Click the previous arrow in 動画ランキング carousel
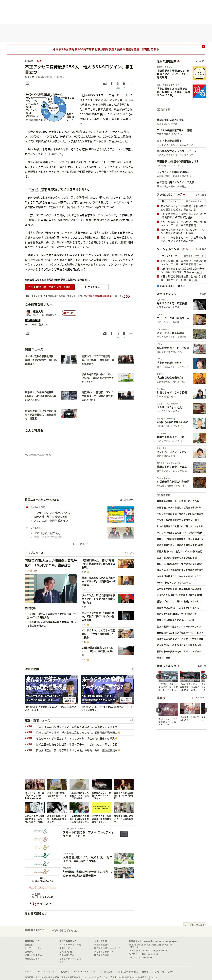Viewport: 212px width, 980px height. [159, 677]
